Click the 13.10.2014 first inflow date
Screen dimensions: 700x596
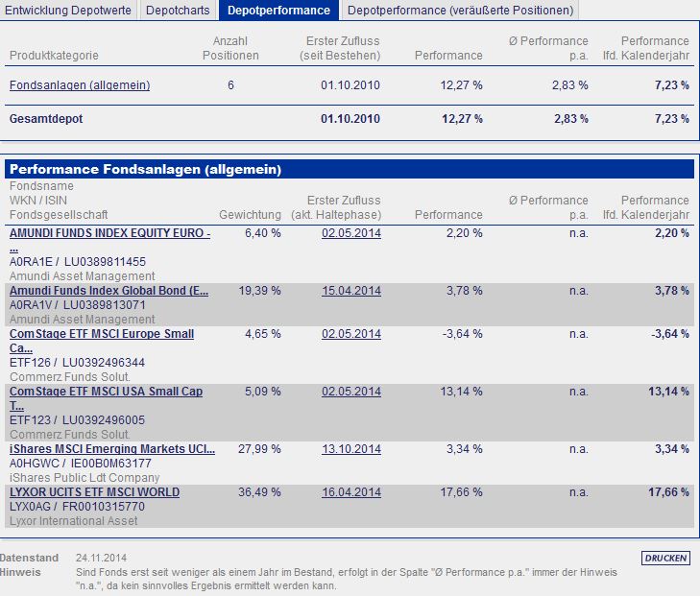[x=351, y=449]
